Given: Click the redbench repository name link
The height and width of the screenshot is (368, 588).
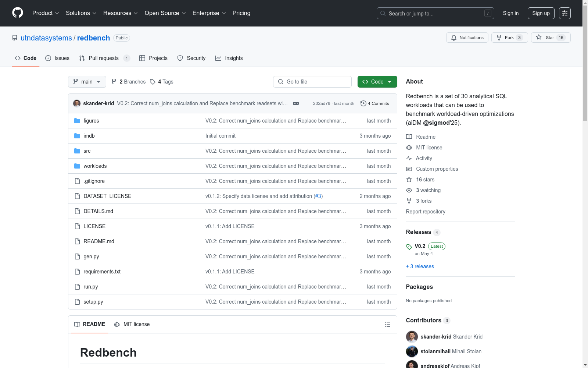Looking at the screenshot, I should pos(94,38).
